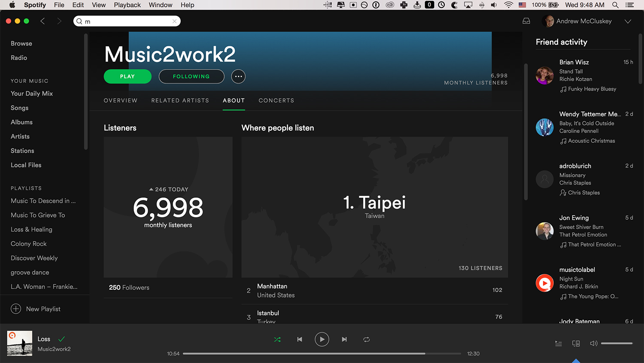Toggle shuffle playback
644x363 pixels.
tap(277, 339)
